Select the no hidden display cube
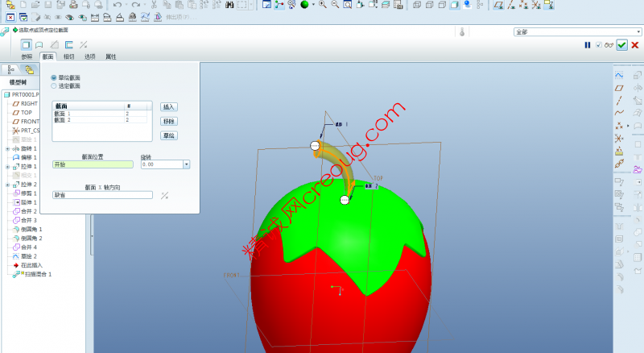The image size is (644, 353). [442, 5]
